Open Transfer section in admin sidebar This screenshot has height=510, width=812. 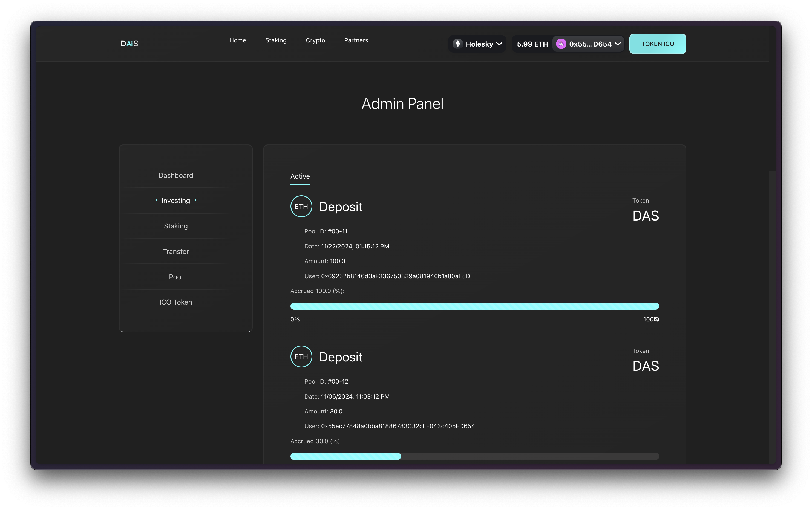176,251
